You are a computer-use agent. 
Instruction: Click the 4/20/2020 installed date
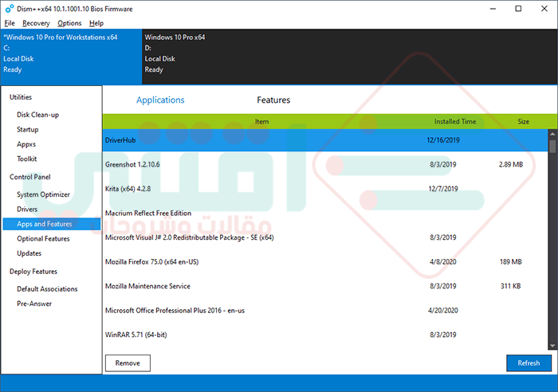[x=443, y=310]
